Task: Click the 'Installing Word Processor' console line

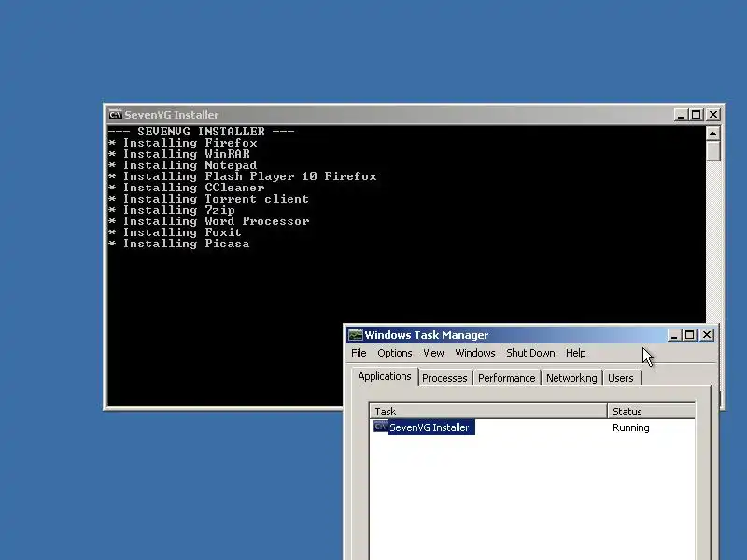Action: [x=208, y=221]
